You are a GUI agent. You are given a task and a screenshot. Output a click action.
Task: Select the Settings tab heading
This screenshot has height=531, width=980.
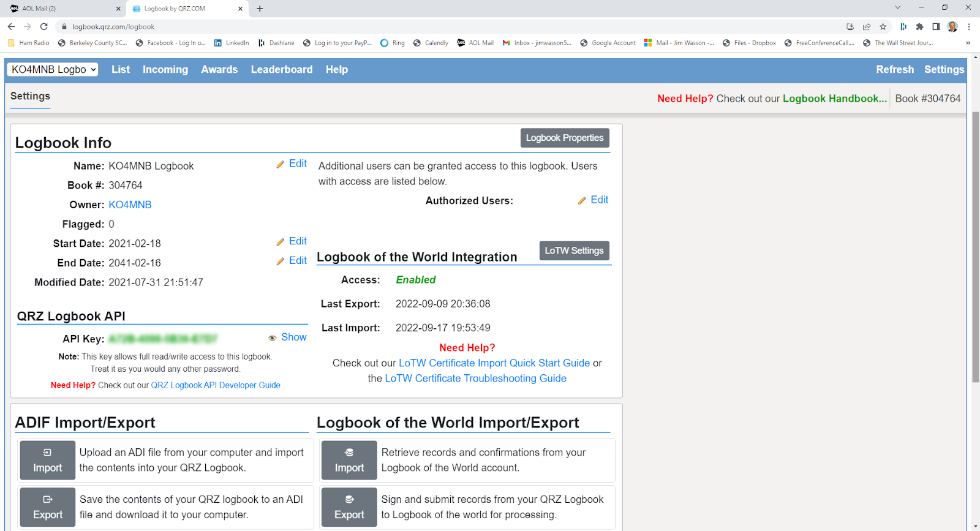pos(30,96)
